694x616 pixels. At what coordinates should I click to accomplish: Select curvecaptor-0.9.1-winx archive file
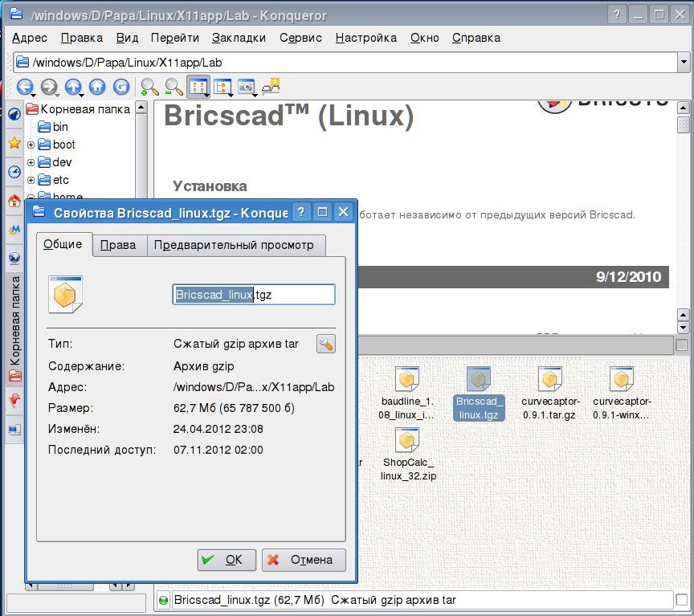coord(622,394)
